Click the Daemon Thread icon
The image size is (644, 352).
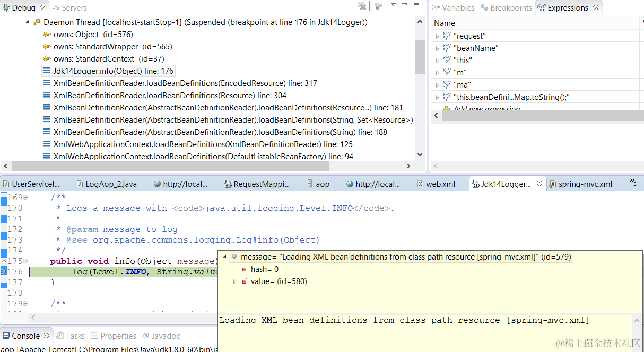pos(37,23)
